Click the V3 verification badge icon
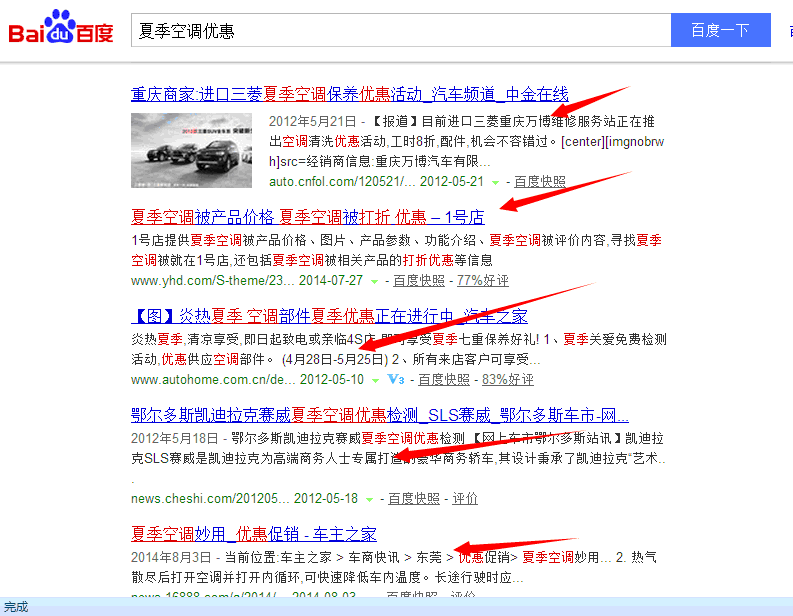 [395, 379]
